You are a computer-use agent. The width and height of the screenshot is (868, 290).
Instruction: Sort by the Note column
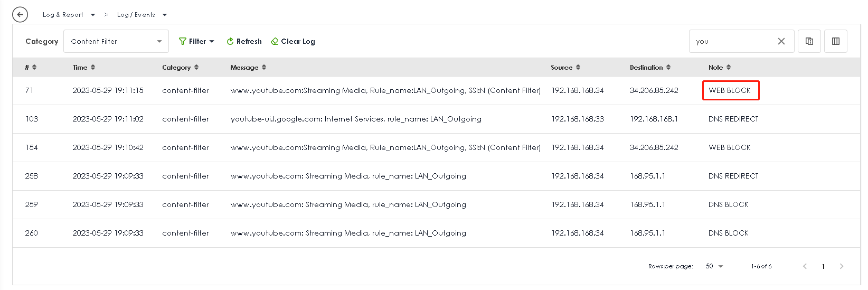tap(720, 68)
